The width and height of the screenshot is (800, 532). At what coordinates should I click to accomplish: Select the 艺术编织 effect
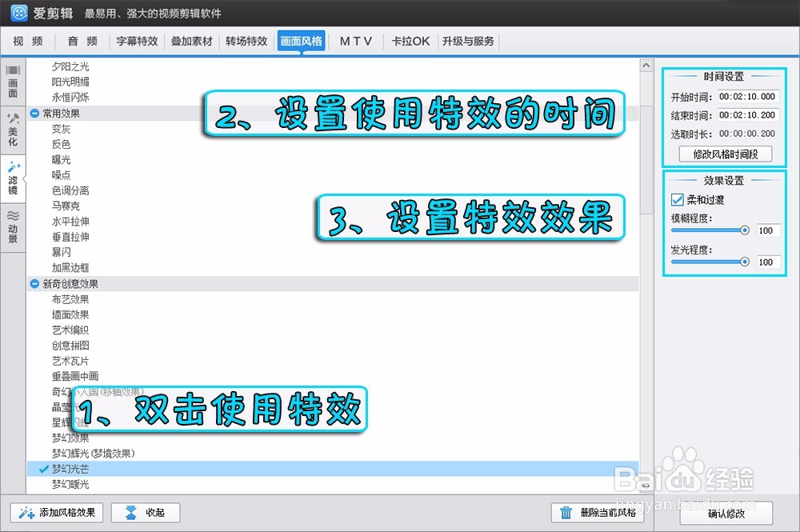coord(70,330)
